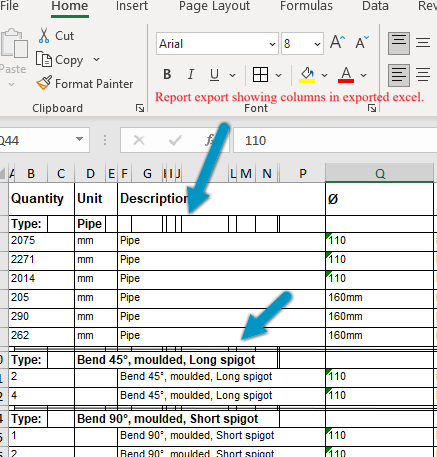Click the Description header cell
Image resolution: width=437 pixels, height=457 pixels.
[221, 199]
